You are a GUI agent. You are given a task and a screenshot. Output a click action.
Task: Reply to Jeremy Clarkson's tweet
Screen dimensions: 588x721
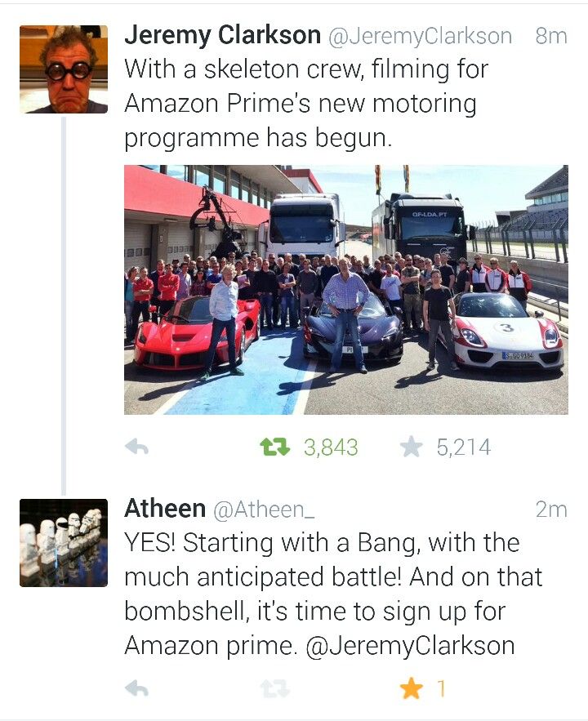coord(136,447)
